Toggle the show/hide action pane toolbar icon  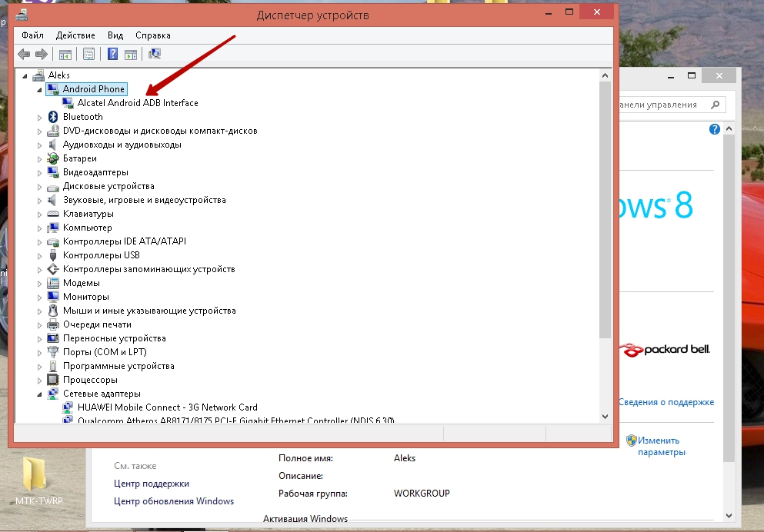[131, 54]
